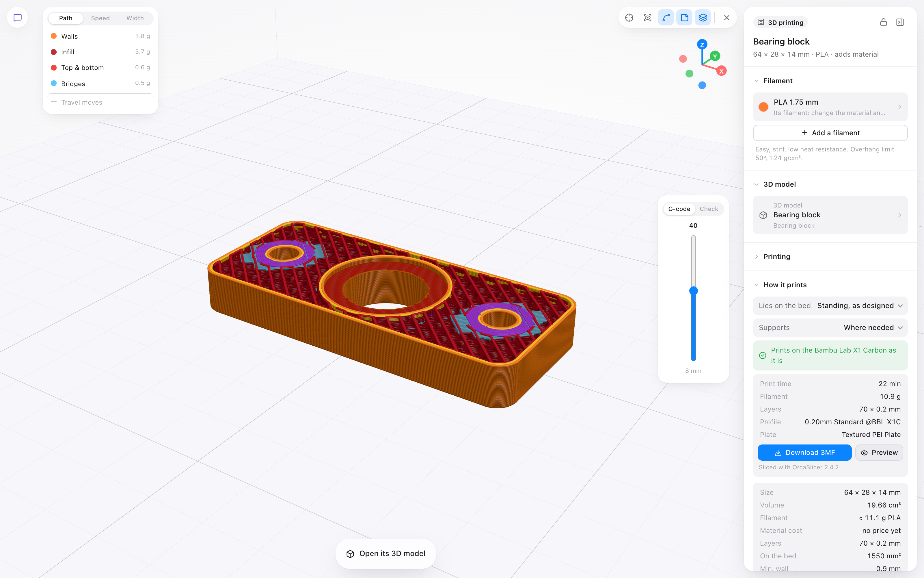
Task: Click the unlock padlock icon
Action: click(884, 22)
